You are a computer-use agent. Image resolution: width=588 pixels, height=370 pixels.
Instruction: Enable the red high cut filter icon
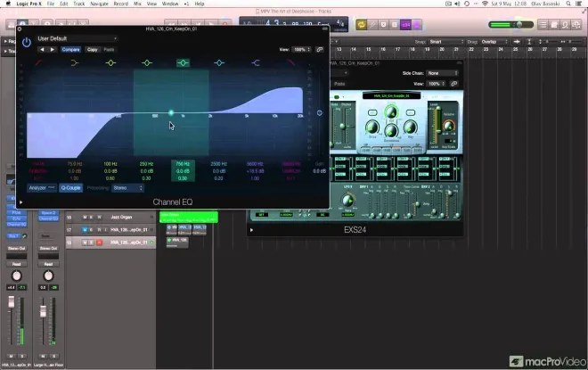[291, 62]
